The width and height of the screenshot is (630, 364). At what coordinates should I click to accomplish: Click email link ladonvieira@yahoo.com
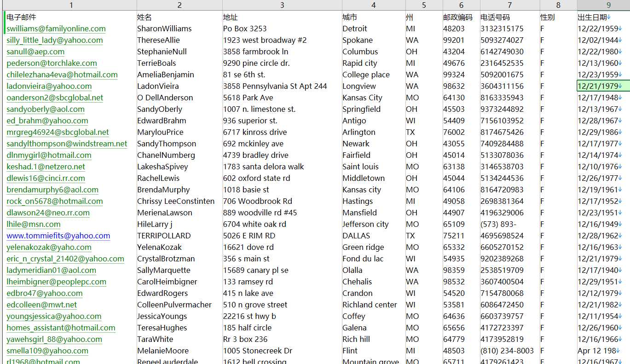click(x=49, y=86)
